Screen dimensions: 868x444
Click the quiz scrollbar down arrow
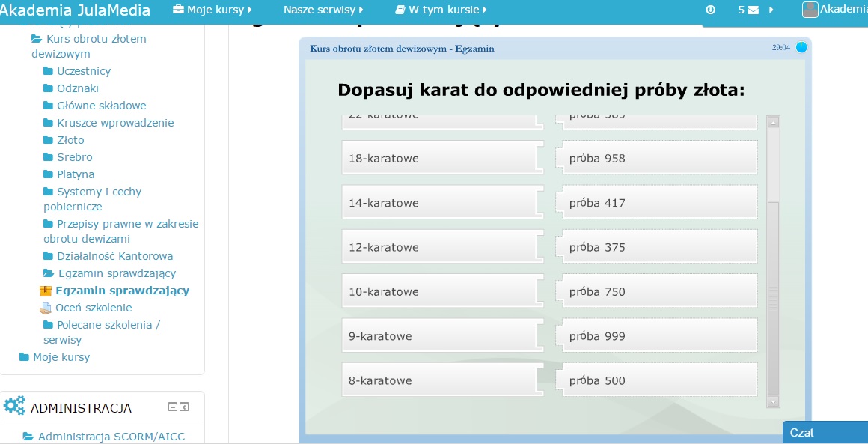pos(774,402)
